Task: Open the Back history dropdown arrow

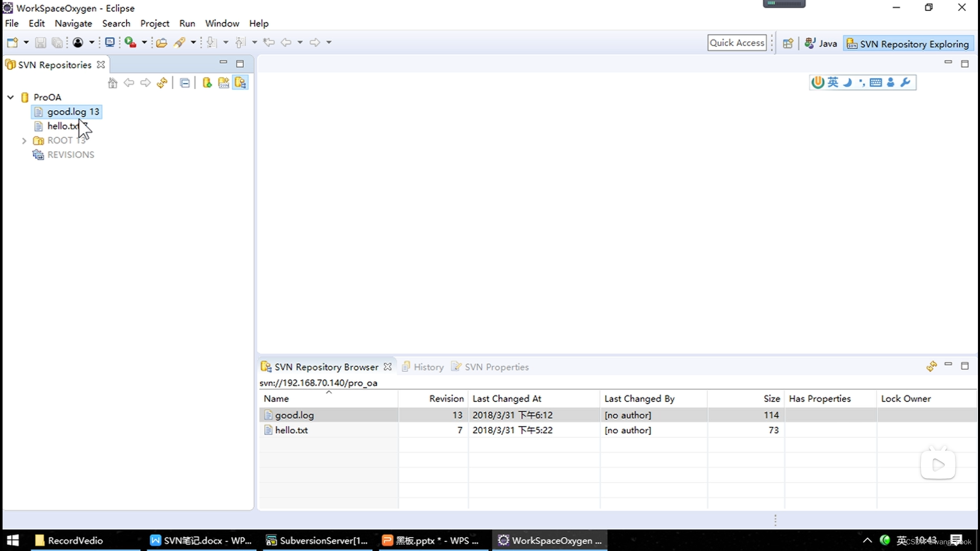Action: [300, 42]
